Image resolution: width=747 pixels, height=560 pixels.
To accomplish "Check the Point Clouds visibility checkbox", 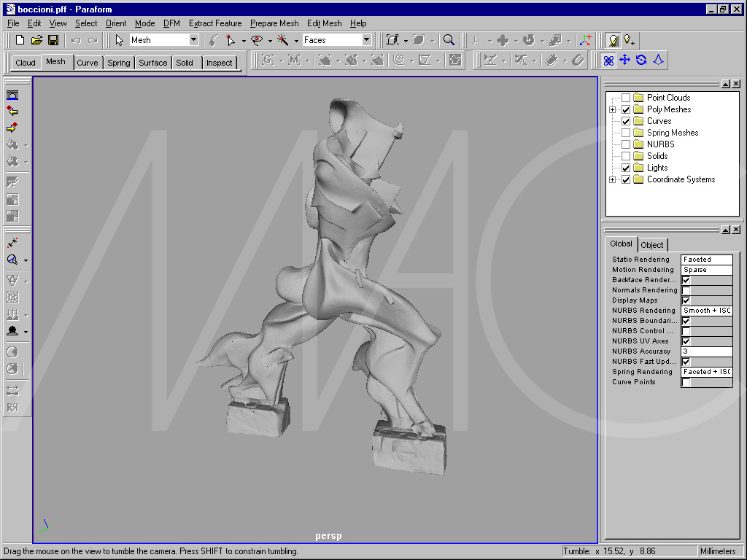I will click(x=626, y=98).
